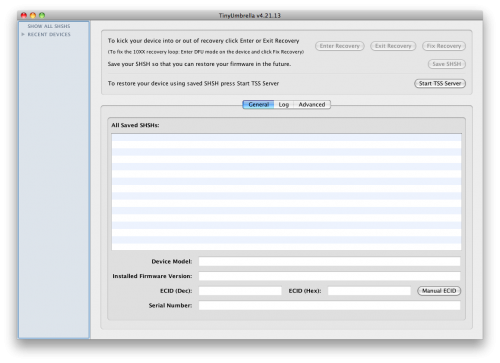Click the All Saved SHSHs list
The height and width of the screenshot is (363, 500).
(x=287, y=192)
